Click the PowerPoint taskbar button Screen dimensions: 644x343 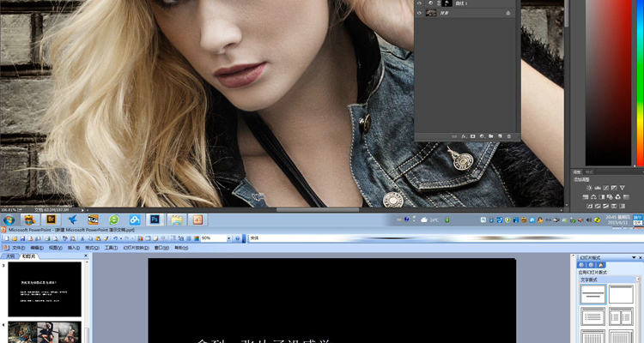[197, 220]
